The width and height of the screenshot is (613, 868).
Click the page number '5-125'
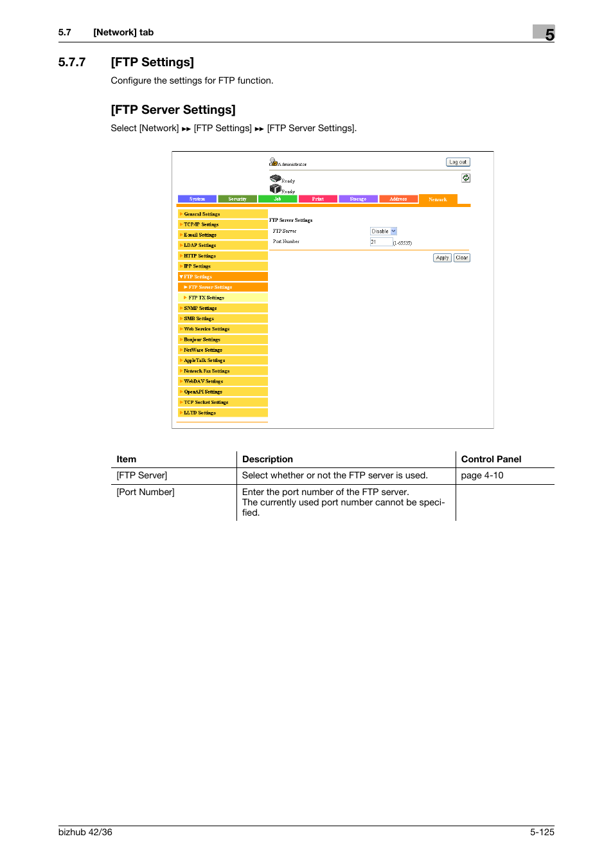click(542, 832)
